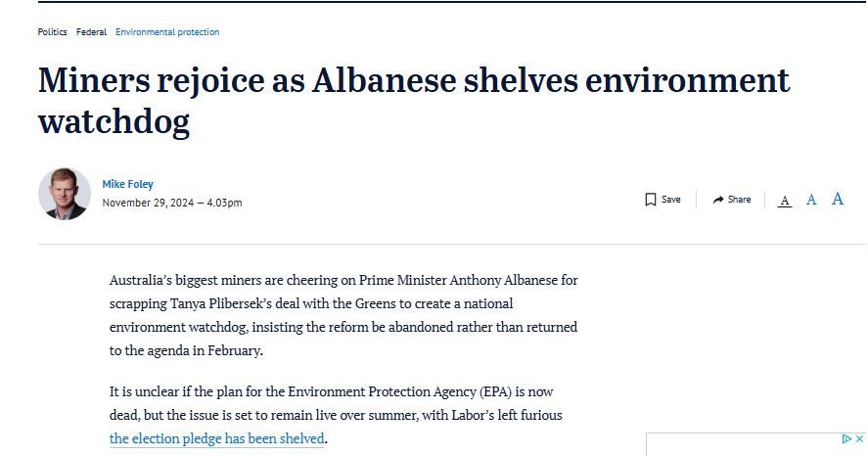
Task: Click the paragraph starting 'Australia's biggest miners'
Action: [x=343, y=315]
